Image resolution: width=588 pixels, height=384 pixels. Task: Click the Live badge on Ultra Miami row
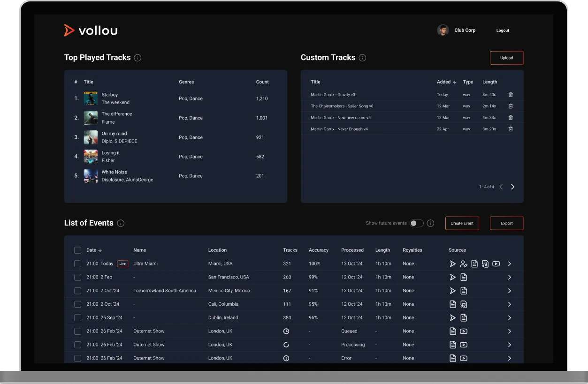coord(122,264)
